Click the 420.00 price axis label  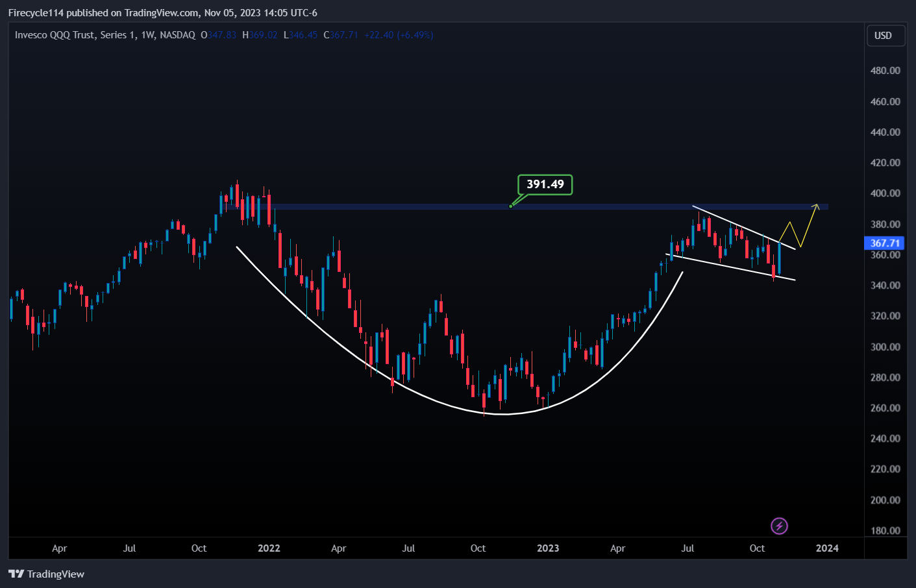click(x=885, y=162)
